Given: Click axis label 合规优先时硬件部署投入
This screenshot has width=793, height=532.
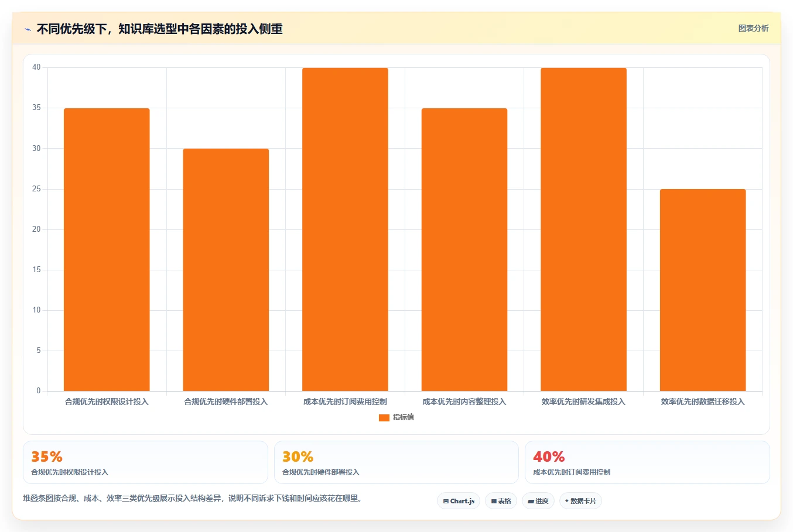Looking at the screenshot, I should point(226,401).
